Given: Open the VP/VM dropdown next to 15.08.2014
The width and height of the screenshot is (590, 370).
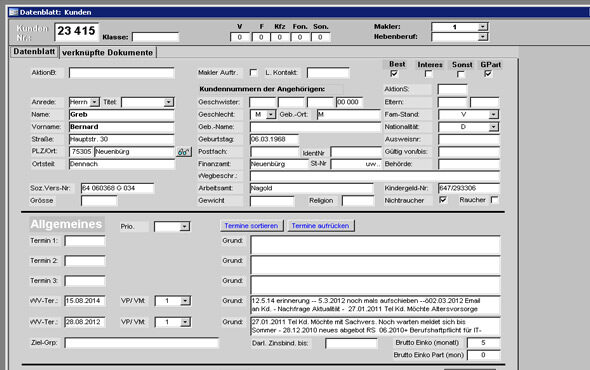Looking at the screenshot, I should pos(185,301).
